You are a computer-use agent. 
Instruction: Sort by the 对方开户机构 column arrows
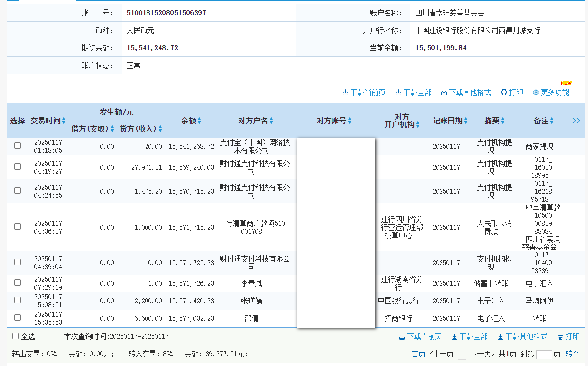(x=418, y=125)
